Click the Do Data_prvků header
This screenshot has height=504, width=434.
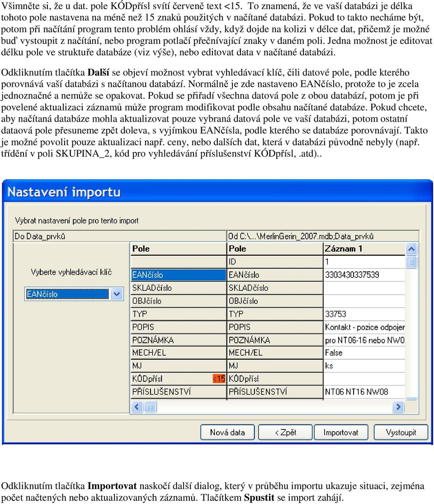click(x=120, y=236)
